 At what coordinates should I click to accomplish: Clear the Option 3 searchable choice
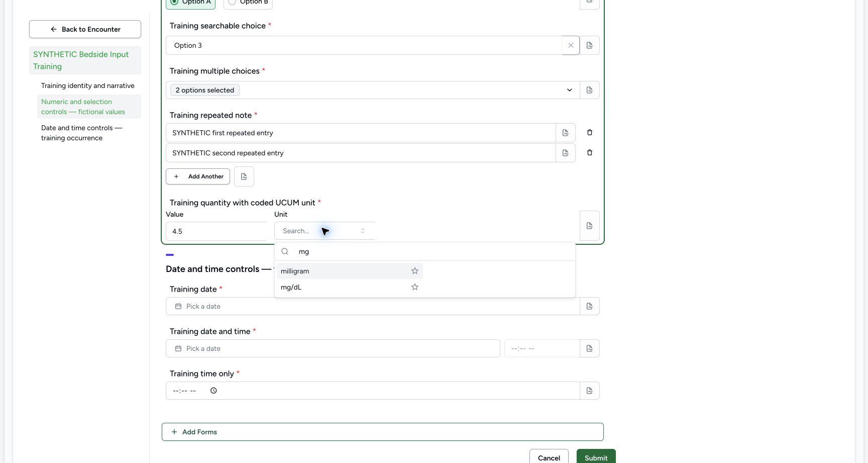[x=571, y=45]
